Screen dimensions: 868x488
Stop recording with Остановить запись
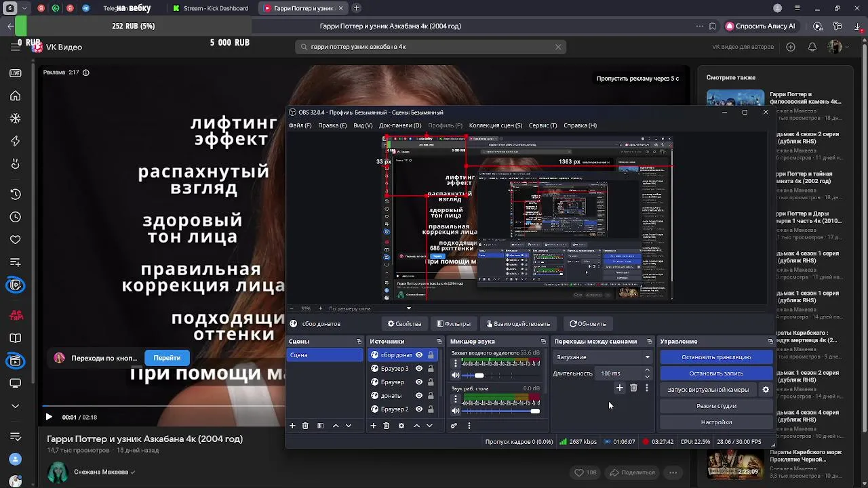click(x=716, y=373)
